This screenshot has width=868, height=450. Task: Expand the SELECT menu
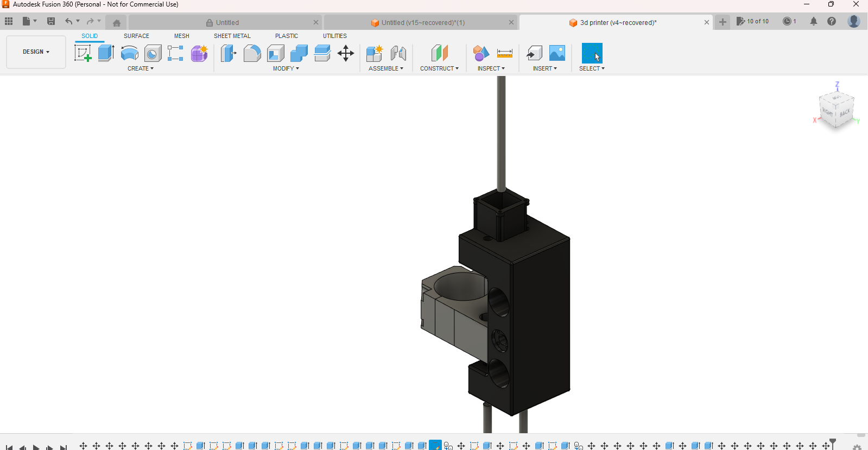(x=592, y=68)
